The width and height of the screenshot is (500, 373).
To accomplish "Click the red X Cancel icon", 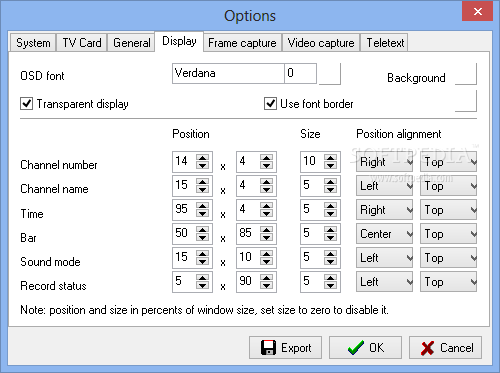I will (427, 348).
